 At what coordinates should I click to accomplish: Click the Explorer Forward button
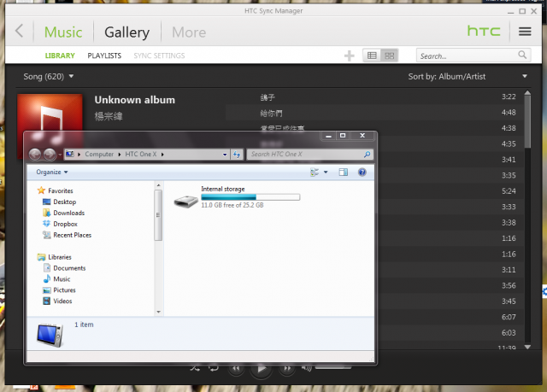click(x=50, y=154)
